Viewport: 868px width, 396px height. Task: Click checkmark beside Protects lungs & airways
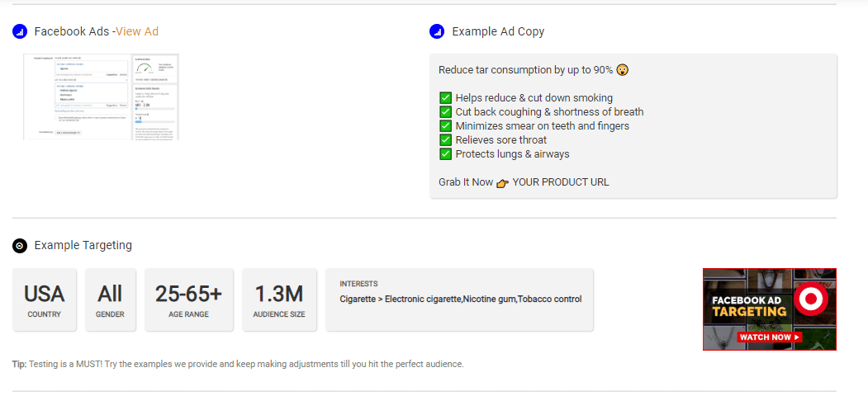[446, 153]
